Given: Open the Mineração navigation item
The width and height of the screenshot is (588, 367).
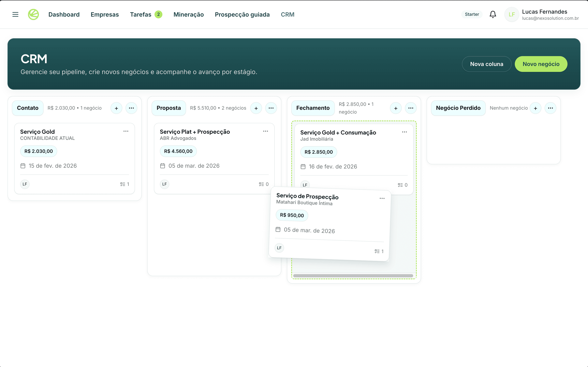Looking at the screenshot, I should click(x=188, y=14).
